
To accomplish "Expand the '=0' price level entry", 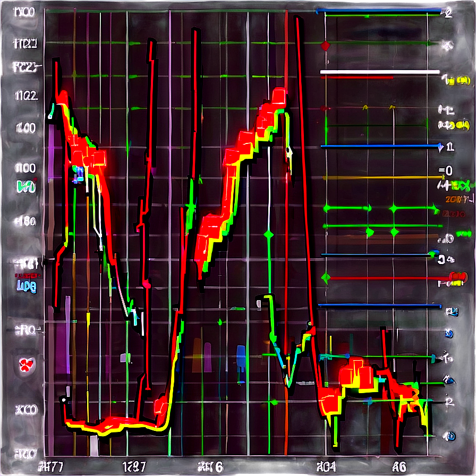I will 445,170.
